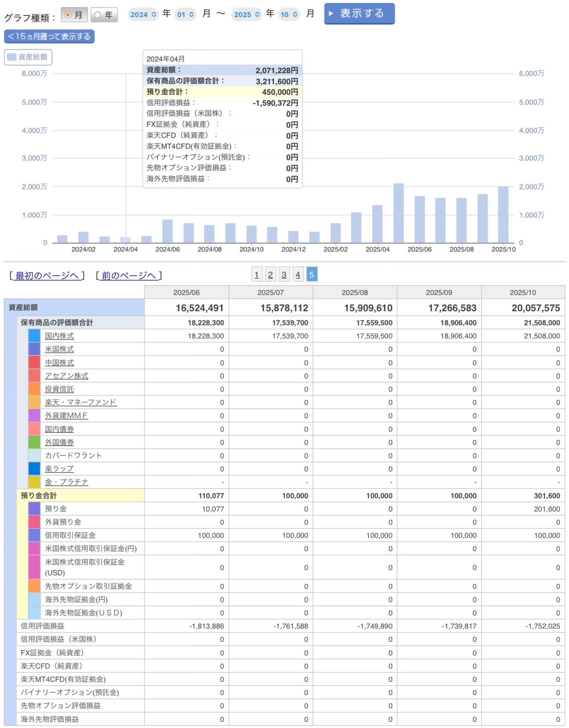This screenshot has width=569, height=728.
Task: Go to page 3 of the table
Action: tap(284, 275)
